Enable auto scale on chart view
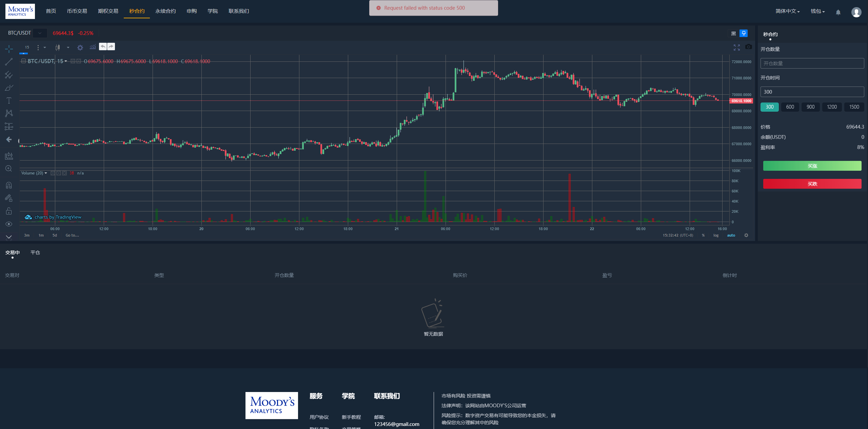 (x=731, y=236)
